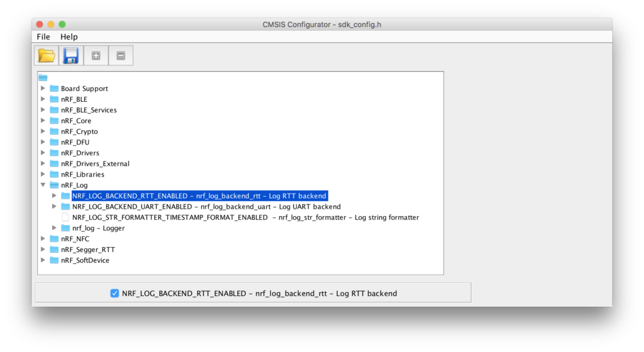The width and height of the screenshot is (644, 352).
Task: Open the File menu
Action: coord(43,36)
